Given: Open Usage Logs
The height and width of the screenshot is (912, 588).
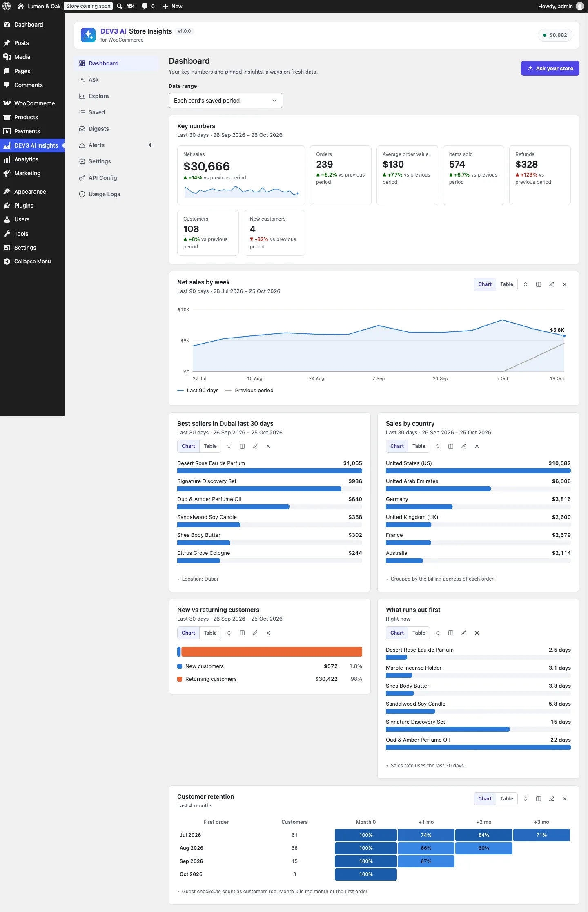Looking at the screenshot, I should 116,194.
